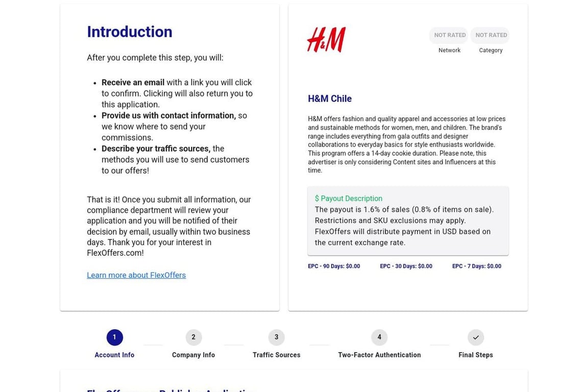Open the Learn more about FlexOffers link
Screen dimensions: 588x392
tap(136, 275)
